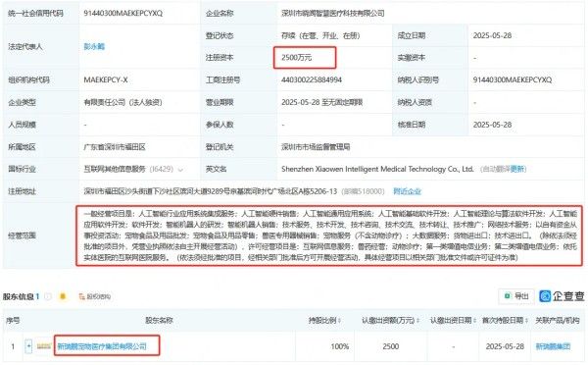Sort by first shareholding date column
The image size is (588, 365).
505,320
